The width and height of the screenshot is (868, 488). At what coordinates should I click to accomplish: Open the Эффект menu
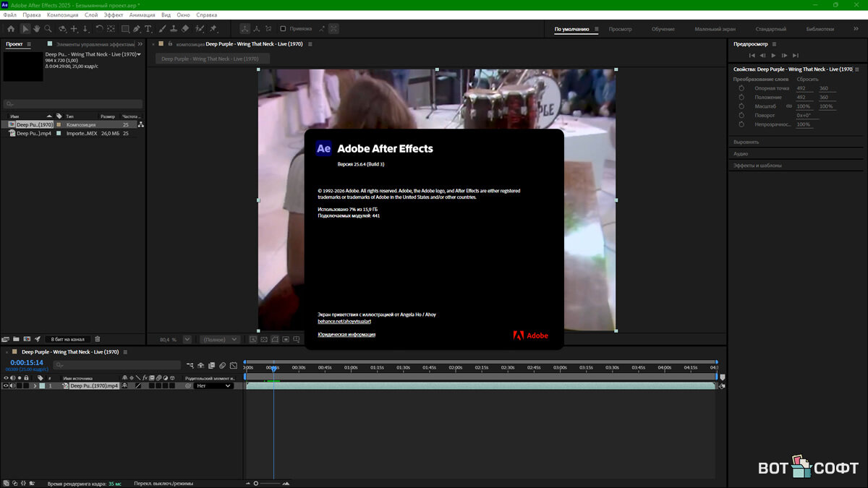113,14
